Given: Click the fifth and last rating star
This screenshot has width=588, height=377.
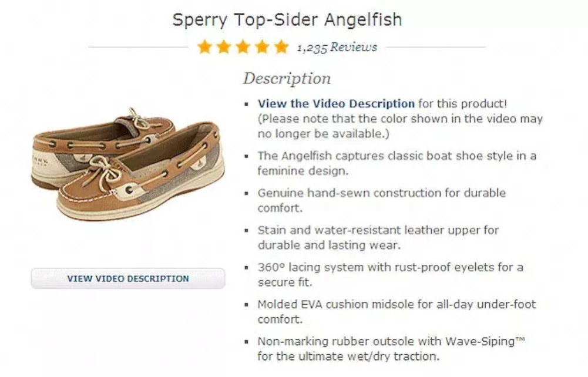Looking at the screenshot, I should 281,47.
